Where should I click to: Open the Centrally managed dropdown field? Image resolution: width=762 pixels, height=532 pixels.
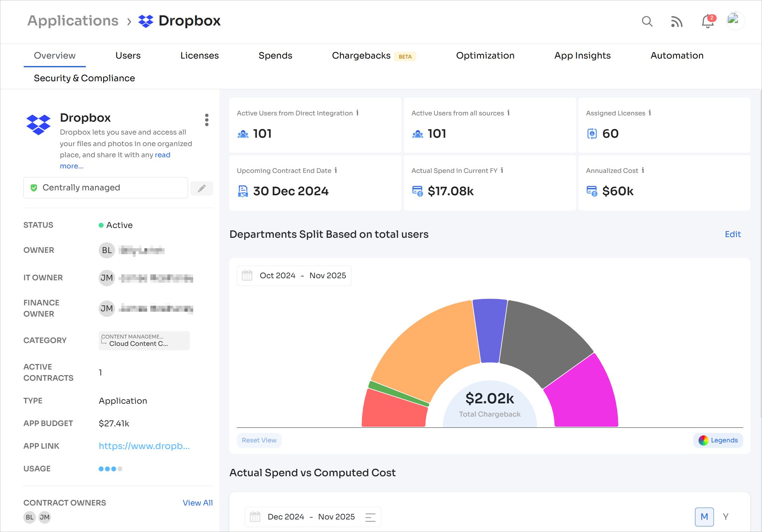105,188
